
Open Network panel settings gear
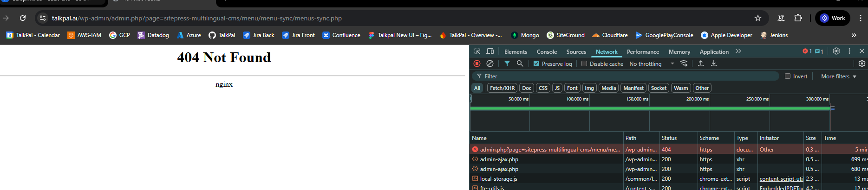click(x=862, y=63)
